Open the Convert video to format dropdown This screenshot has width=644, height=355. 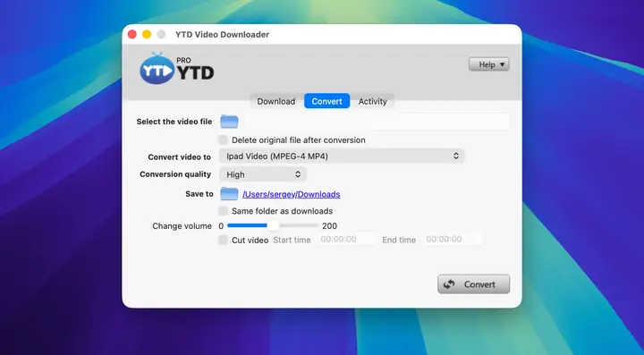[342, 156]
